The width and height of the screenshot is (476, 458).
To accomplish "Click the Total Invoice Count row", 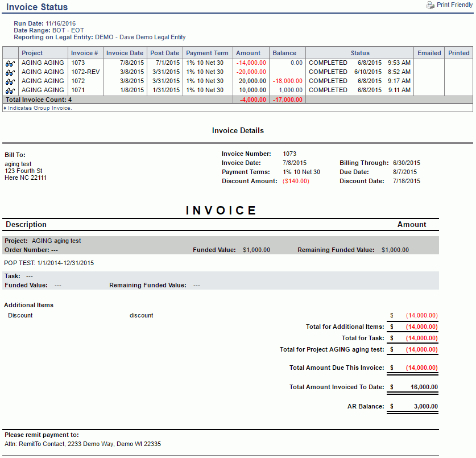I will [x=38, y=100].
